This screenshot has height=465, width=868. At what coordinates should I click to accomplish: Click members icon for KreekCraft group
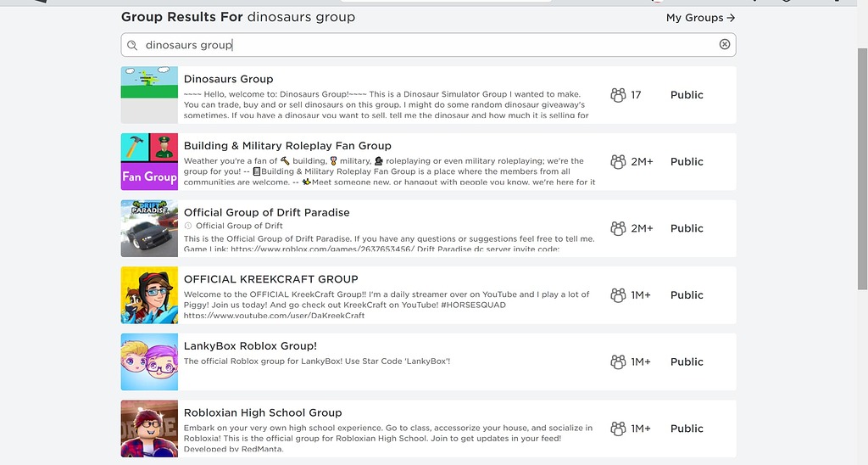tap(618, 294)
